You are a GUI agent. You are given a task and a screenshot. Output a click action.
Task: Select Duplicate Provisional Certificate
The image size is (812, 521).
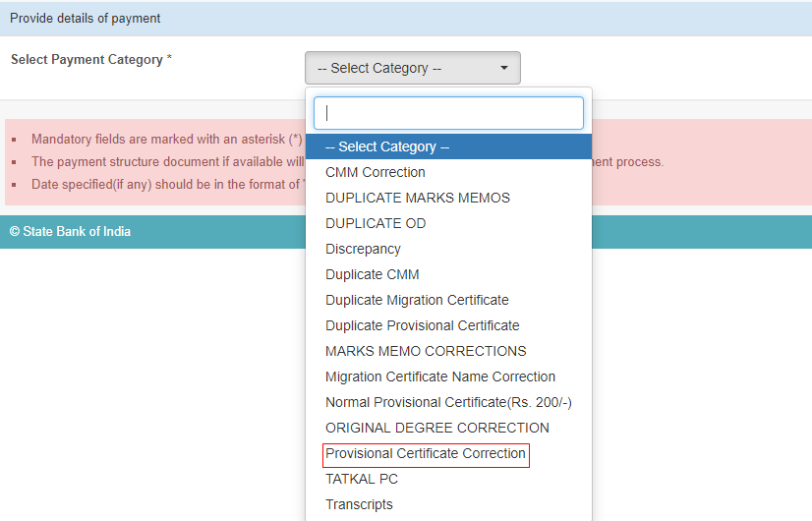[x=423, y=325]
